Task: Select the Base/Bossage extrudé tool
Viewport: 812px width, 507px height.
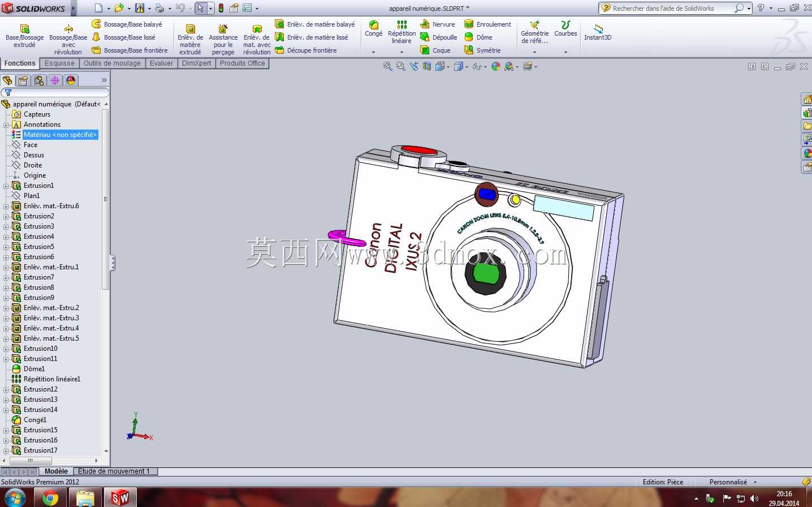Action: pyautogui.click(x=24, y=36)
